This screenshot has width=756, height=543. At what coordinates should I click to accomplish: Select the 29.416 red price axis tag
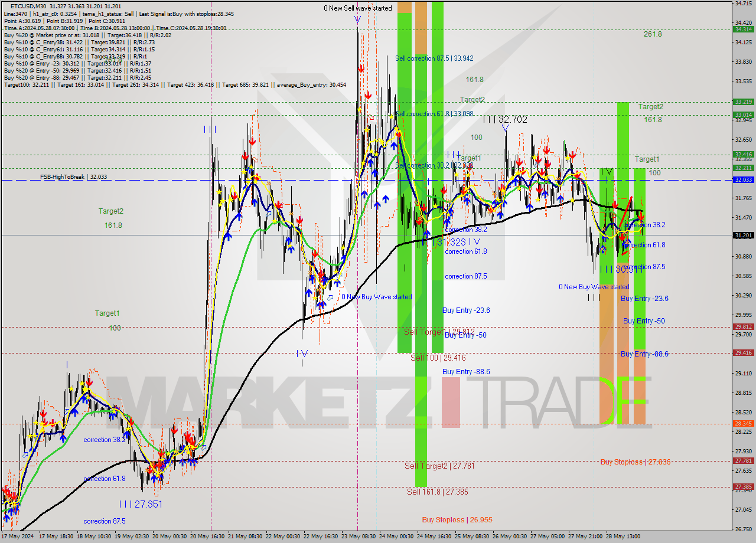tap(743, 352)
